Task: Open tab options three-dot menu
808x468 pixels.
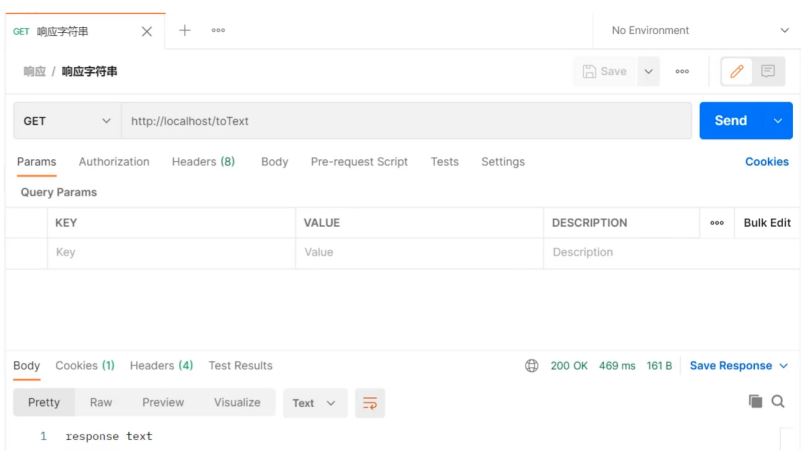Action: click(218, 31)
